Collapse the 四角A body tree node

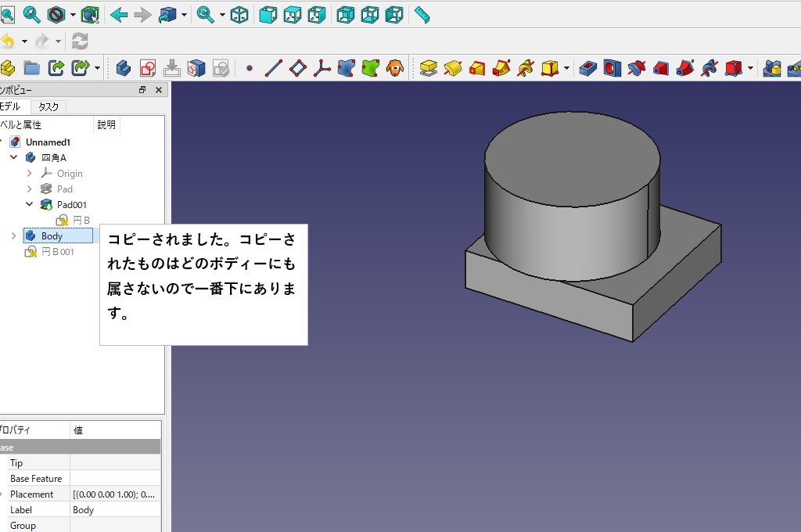tap(14, 157)
